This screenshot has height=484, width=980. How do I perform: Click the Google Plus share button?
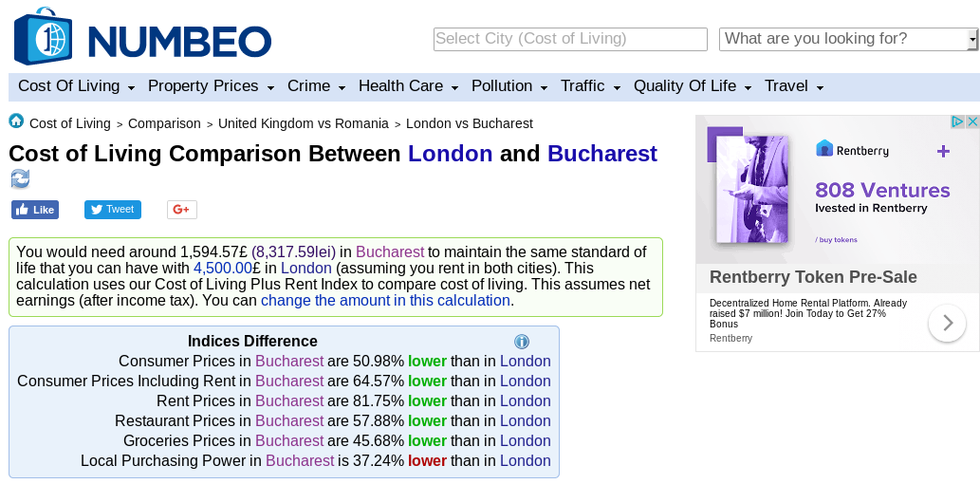click(x=182, y=210)
